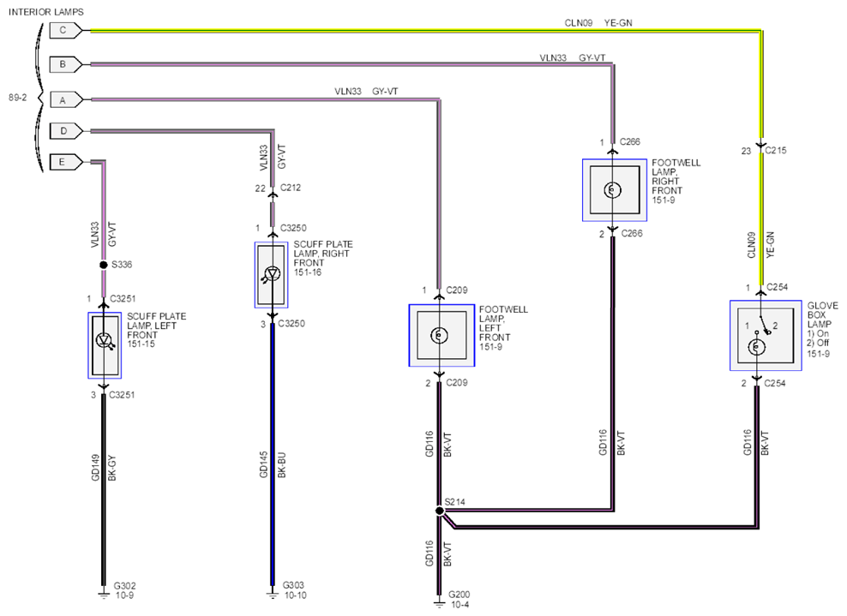Click the CLN09 YE-GN wire label at top

(598, 23)
